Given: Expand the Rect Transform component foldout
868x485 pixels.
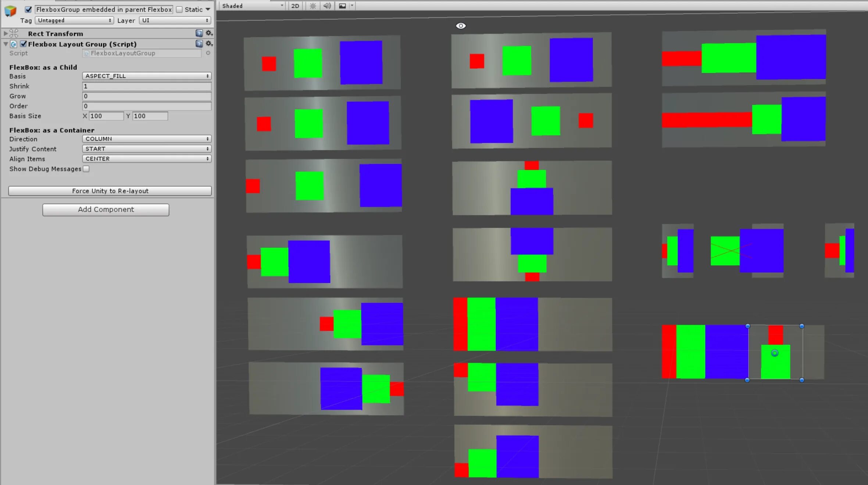Looking at the screenshot, I should pos(6,33).
